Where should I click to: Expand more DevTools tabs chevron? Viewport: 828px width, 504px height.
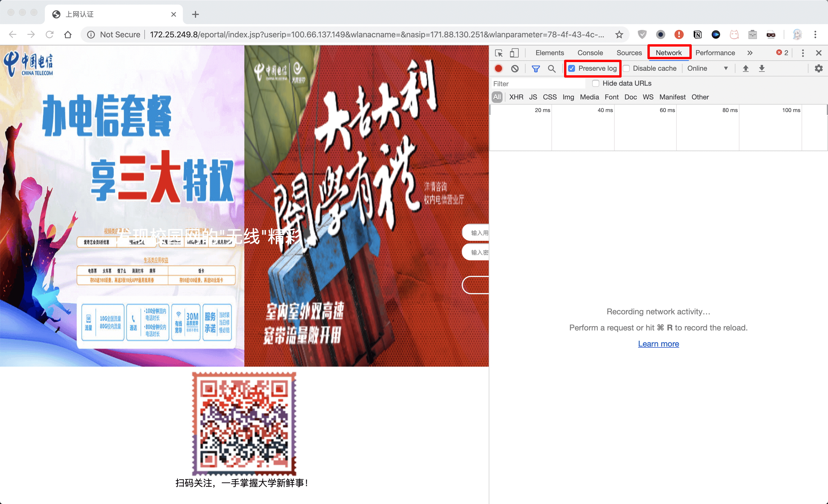(750, 53)
